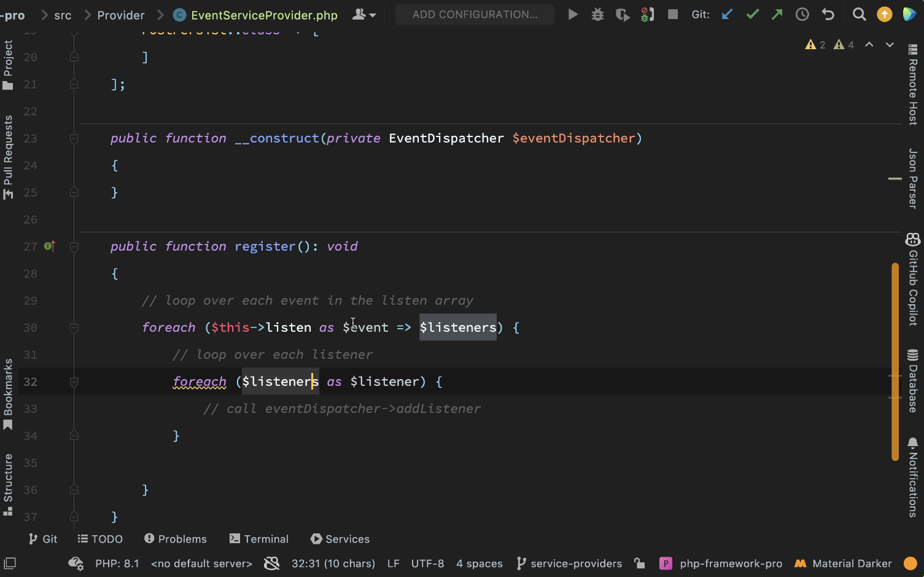Open the Project tool window
This screenshot has height=577, width=924.
(x=8, y=65)
